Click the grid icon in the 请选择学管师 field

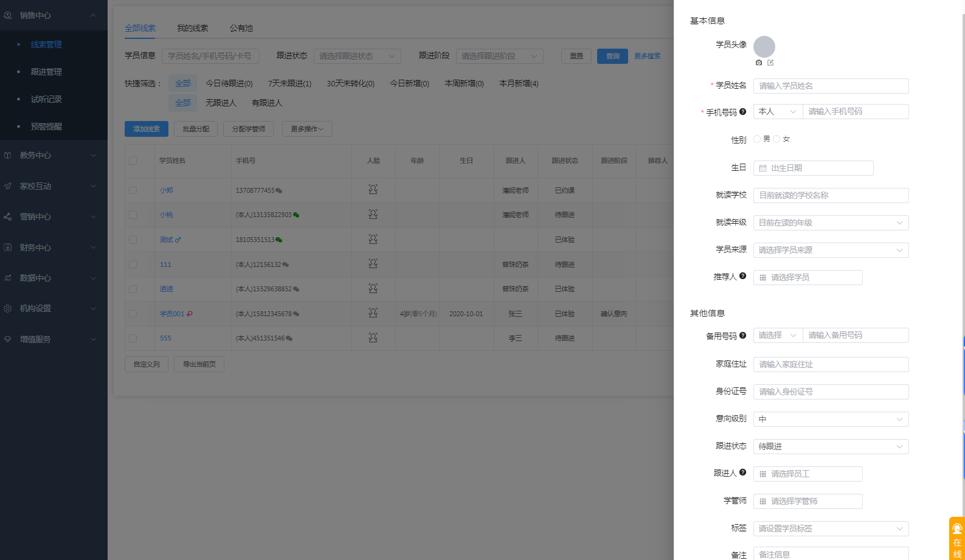click(x=763, y=502)
